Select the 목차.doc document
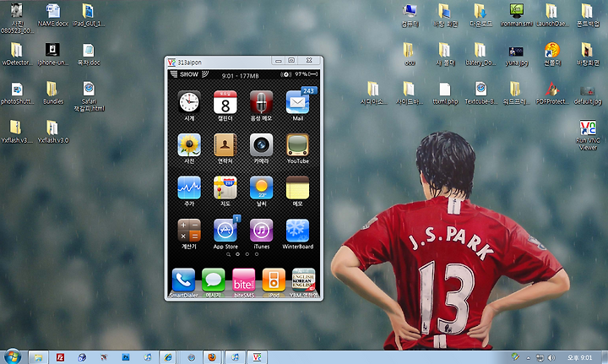 point(89,54)
